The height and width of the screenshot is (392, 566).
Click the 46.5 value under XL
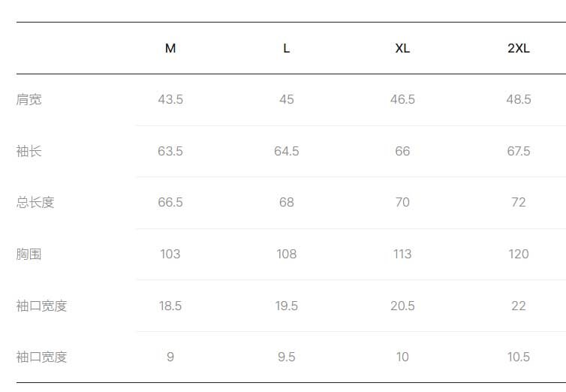point(402,99)
